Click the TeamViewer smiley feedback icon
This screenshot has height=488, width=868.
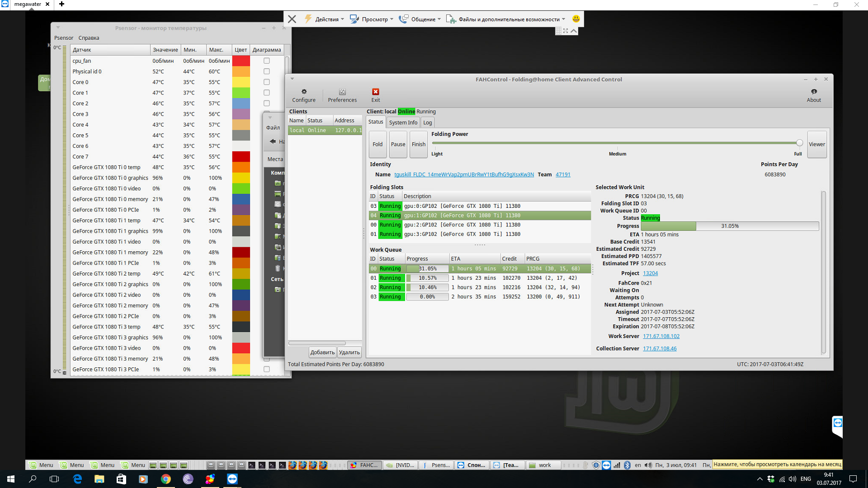pos(576,19)
